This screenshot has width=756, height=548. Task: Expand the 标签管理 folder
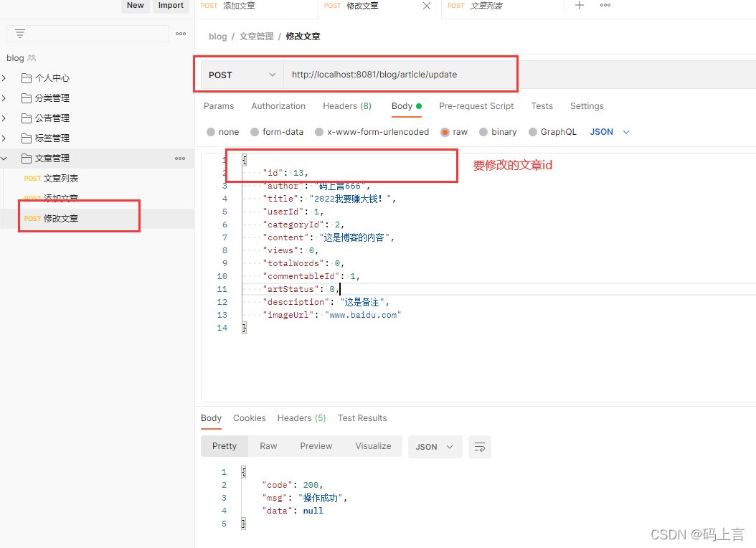point(4,138)
